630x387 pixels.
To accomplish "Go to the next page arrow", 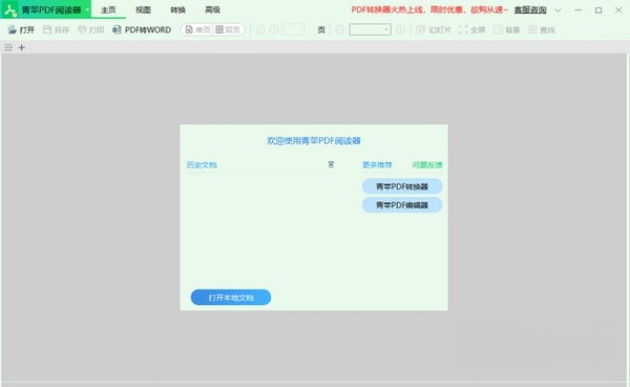I will pyautogui.click(x=274, y=29).
